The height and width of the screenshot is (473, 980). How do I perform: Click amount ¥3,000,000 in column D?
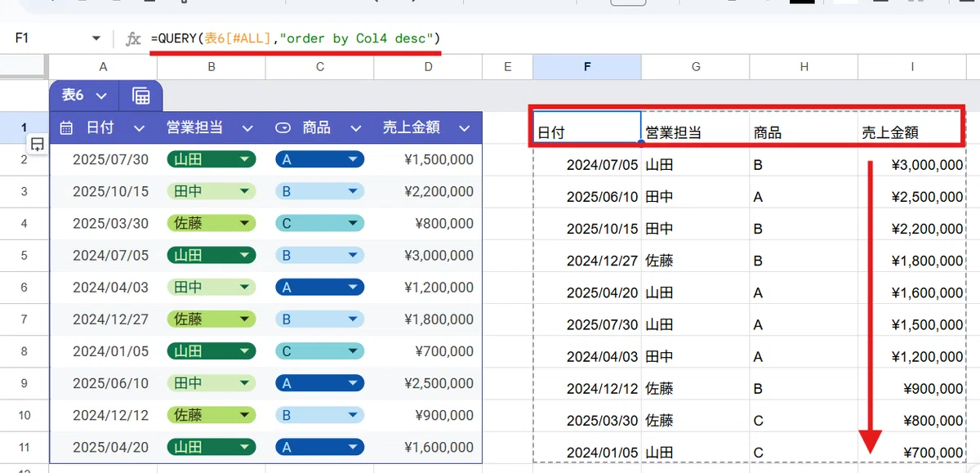click(x=428, y=255)
